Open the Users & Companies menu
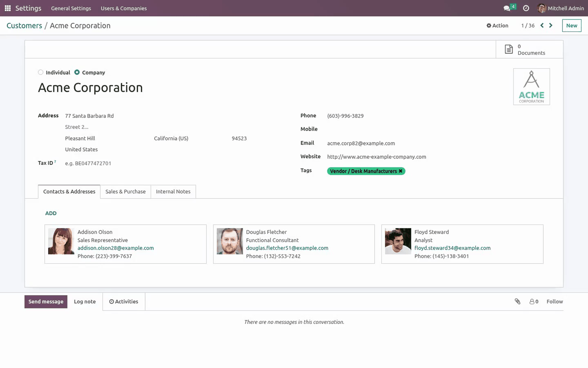 coord(124,8)
